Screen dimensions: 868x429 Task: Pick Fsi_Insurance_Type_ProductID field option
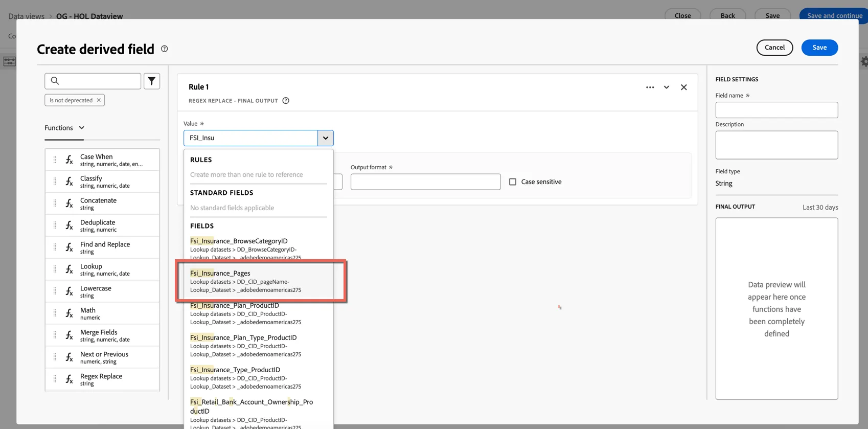coord(259,378)
